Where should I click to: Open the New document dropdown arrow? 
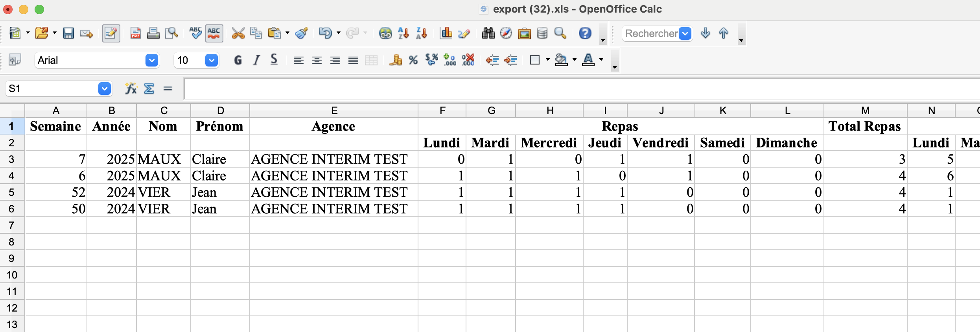coord(28,33)
